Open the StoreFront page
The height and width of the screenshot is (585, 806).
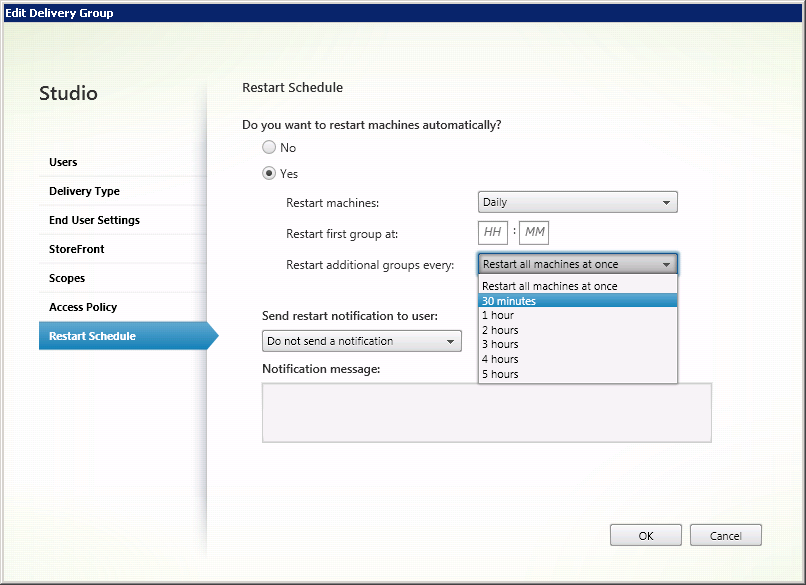coord(123,249)
